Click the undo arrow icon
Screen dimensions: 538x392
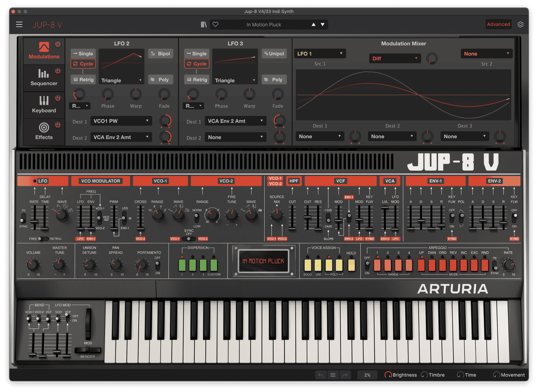[x=321, y=375]
